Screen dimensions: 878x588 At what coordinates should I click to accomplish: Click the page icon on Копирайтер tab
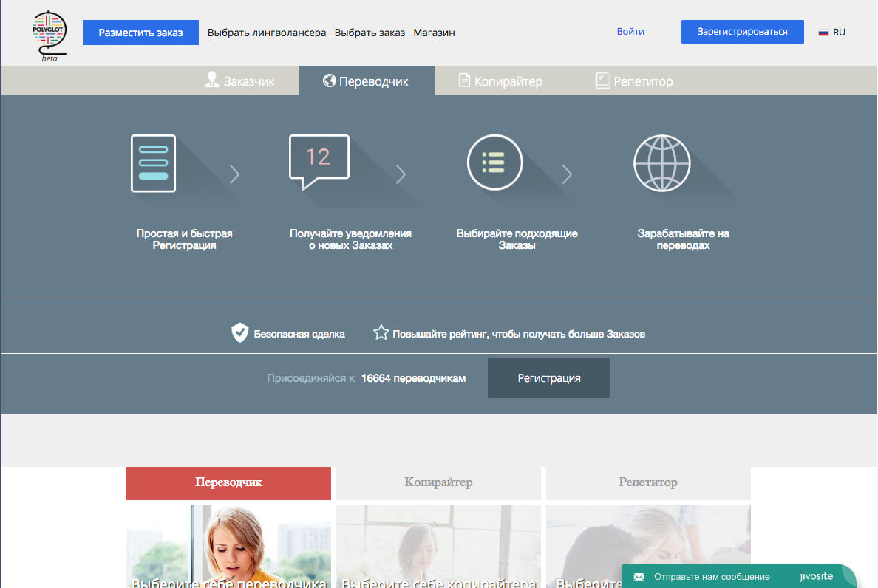(464, 80)
